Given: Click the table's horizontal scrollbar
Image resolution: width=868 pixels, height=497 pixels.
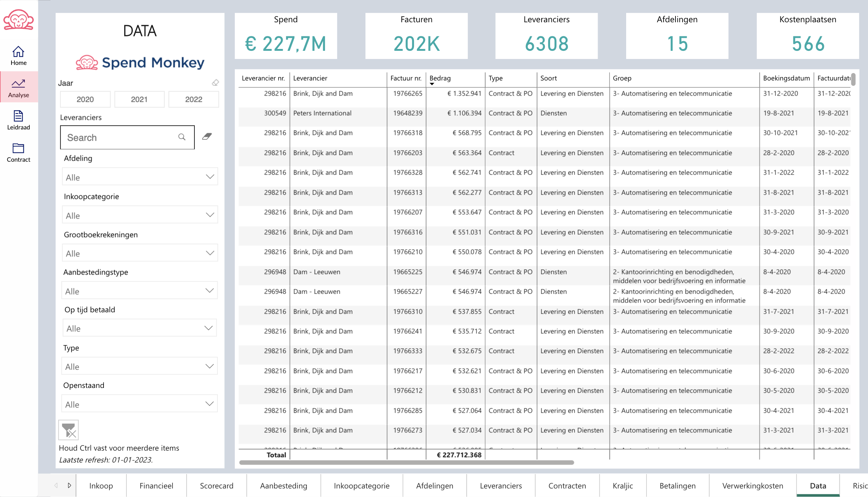Looking at the screenshot, I should 406,463.
